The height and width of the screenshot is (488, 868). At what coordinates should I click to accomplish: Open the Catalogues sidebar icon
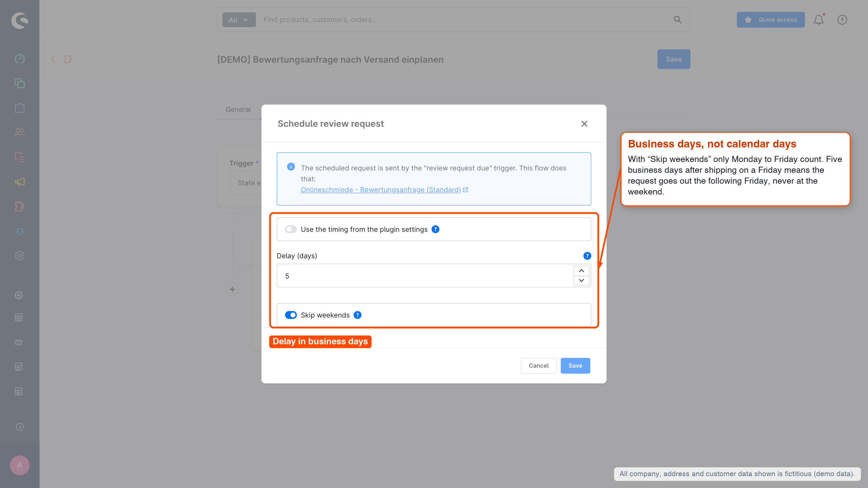tap(20, 83)
